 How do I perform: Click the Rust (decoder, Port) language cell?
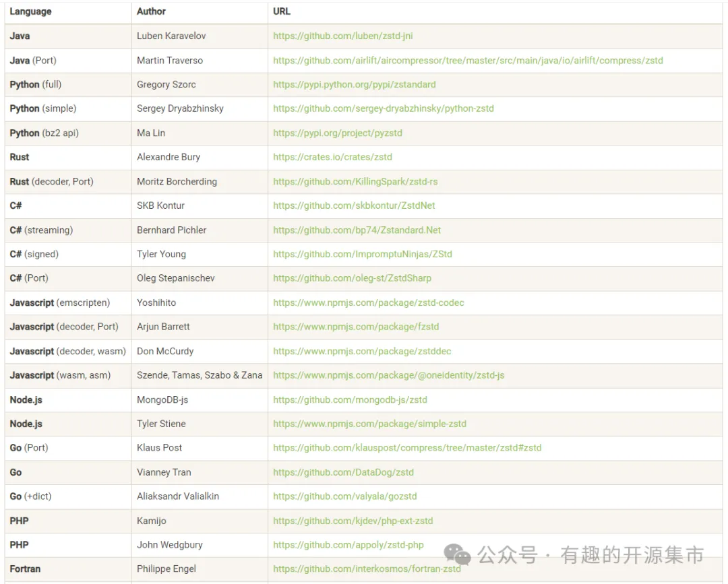[68, 181]
